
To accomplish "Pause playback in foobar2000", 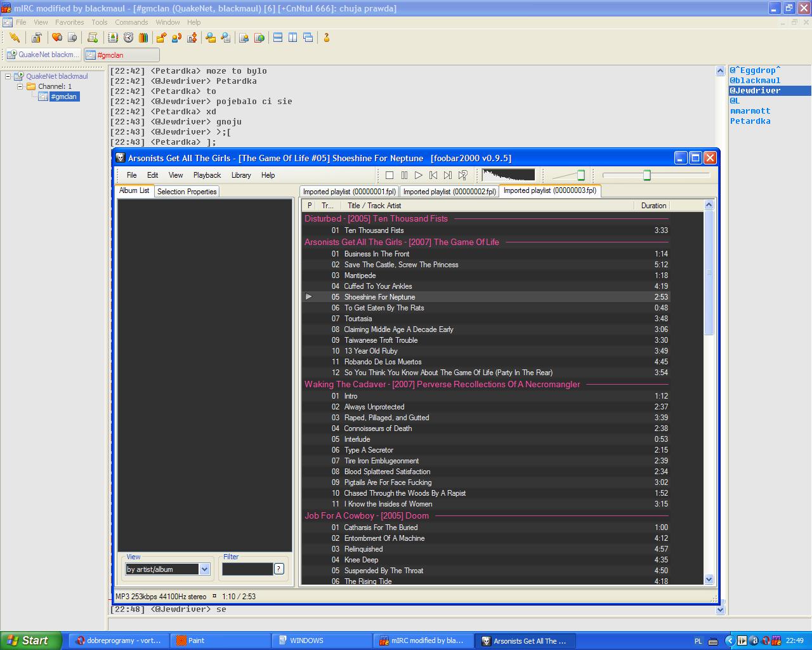I will tap(404, 175).
